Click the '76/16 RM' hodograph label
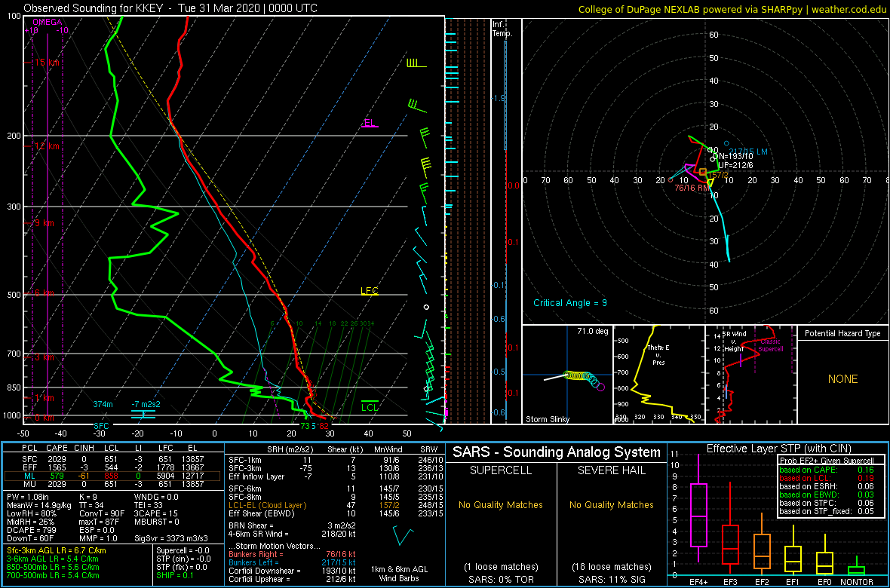The height and width of the screenshot is (588, 890). click(692, 188)
